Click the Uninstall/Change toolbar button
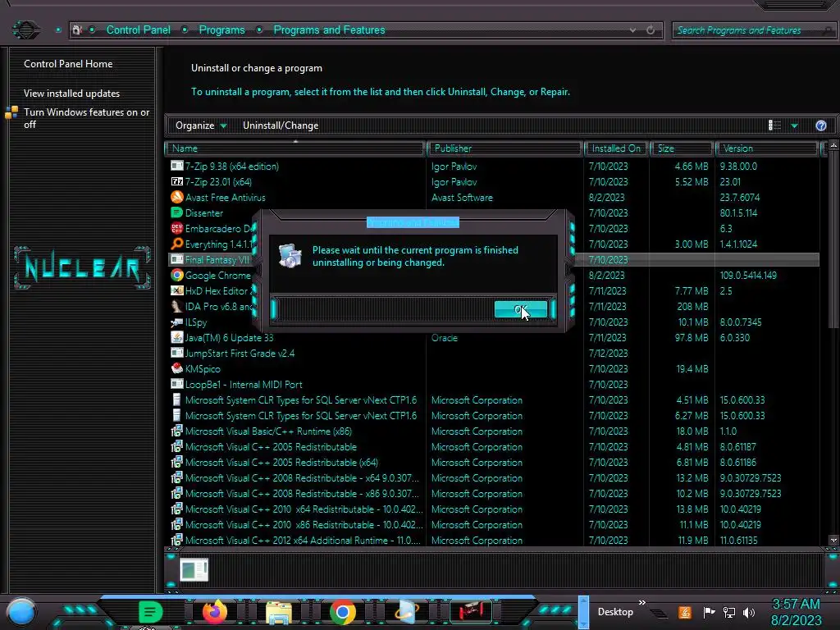Viewport: 840px width, 630px height. tap(281, 126)
